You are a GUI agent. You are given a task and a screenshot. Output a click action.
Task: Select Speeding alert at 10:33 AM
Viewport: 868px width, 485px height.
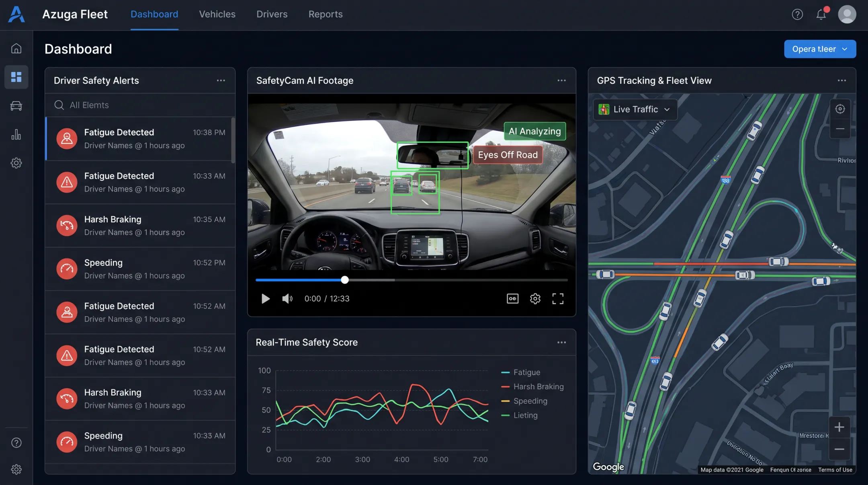click(x=140, y=442)
